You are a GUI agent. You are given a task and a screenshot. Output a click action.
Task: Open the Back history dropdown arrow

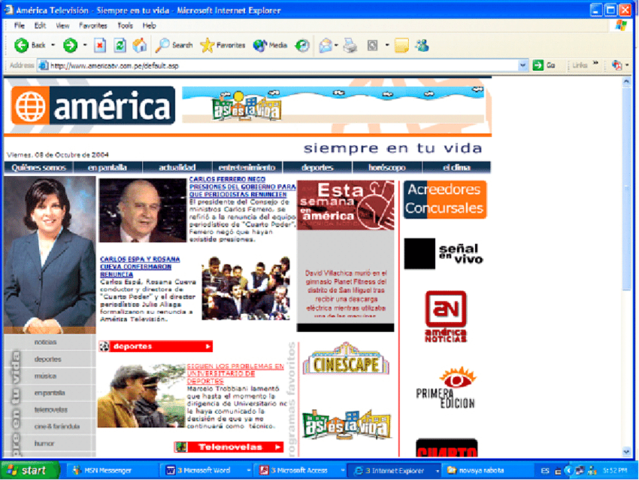[x=53, y=45]
